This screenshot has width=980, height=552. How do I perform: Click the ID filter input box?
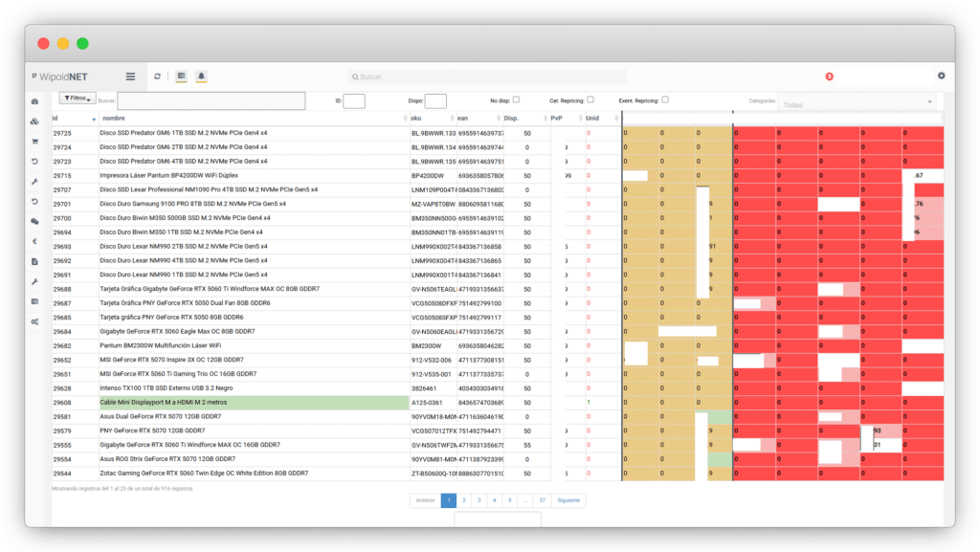click(x=354, y=100)
